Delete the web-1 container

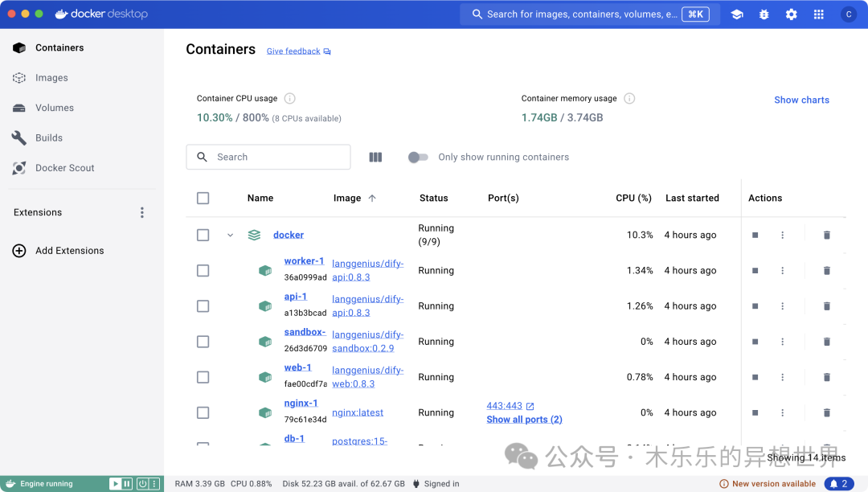[x=826, y=377]
